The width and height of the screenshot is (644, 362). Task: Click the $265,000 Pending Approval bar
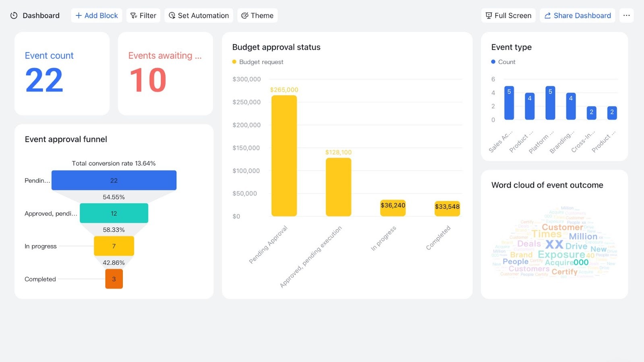(x=284, y=156)
